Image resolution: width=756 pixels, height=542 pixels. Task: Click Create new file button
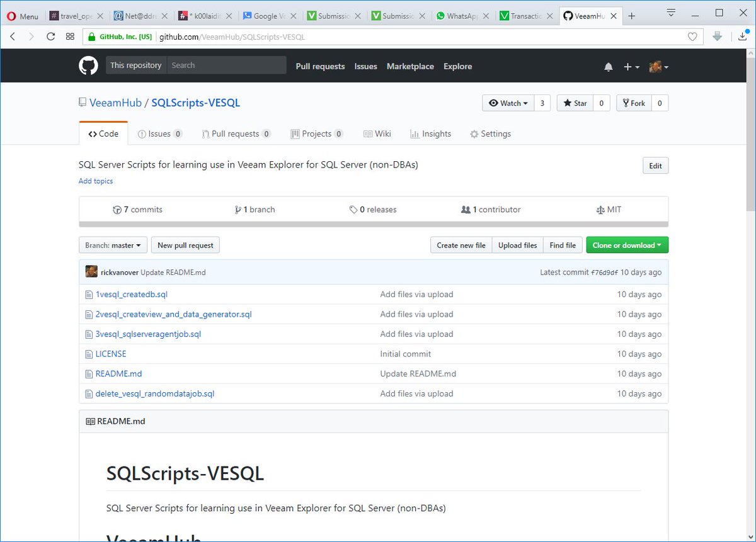461,246
